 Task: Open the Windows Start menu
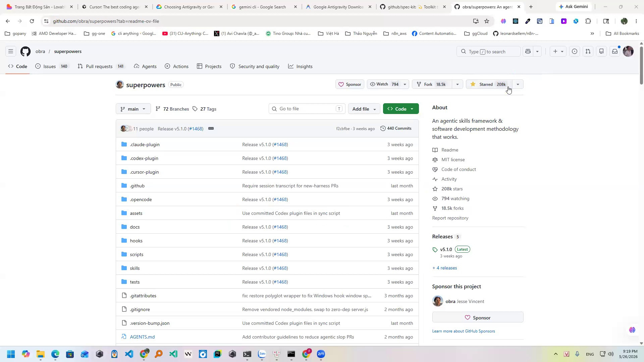point(11,354)
